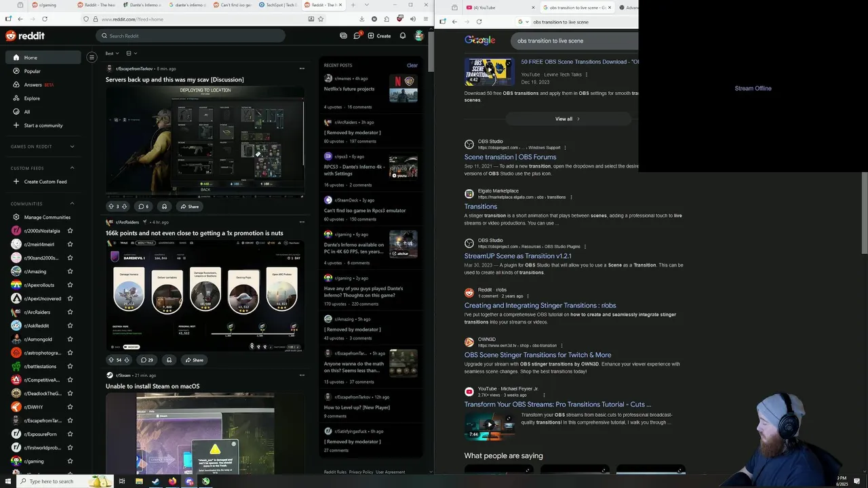The image size is (868, 488).
Task: Open Reddit chat icon with notification badge
Action: click(357, 35)
